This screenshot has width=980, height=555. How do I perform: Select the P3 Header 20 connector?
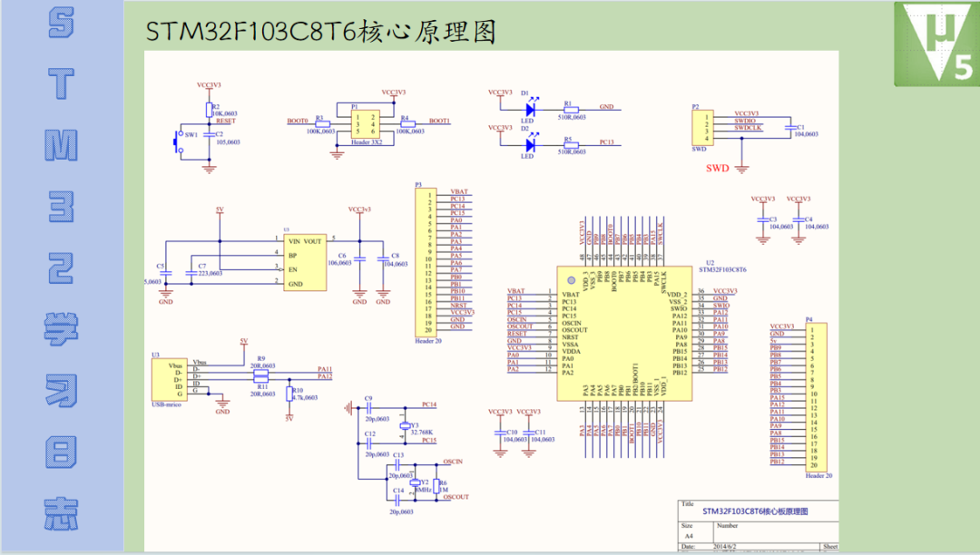(426, 262)
